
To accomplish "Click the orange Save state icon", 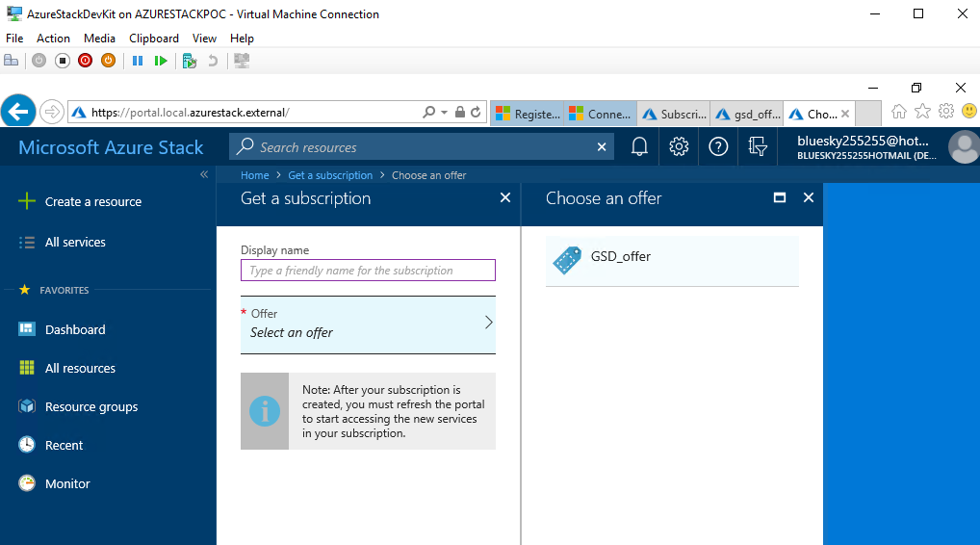I will coord(108,61).
